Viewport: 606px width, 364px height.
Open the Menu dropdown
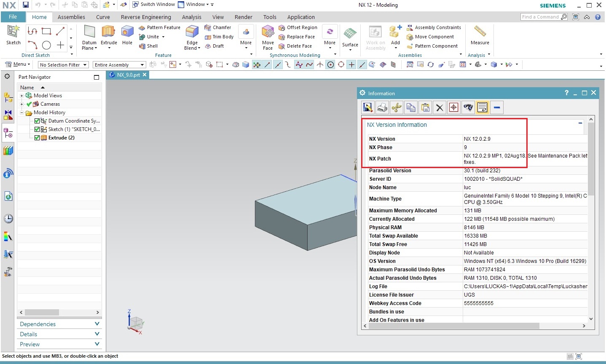[x=18, y=64]
